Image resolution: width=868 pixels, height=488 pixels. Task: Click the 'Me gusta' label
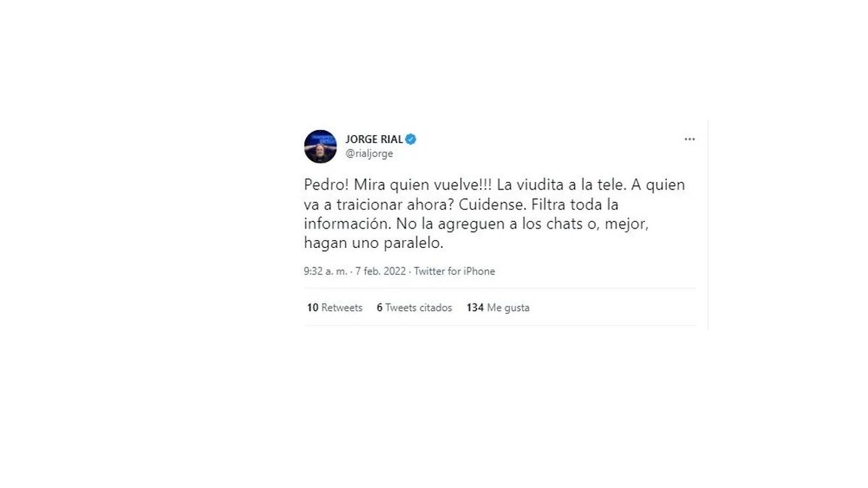508,307
